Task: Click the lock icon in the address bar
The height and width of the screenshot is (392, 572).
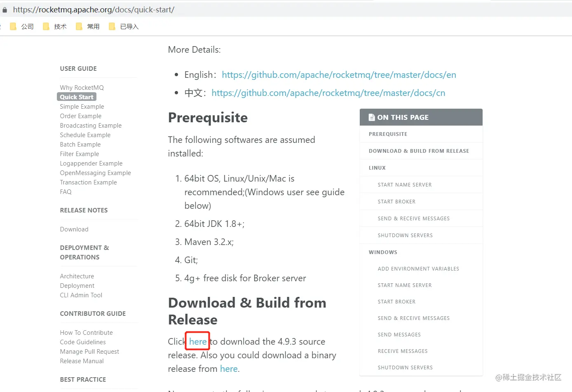Action: [x=5, y=9]
